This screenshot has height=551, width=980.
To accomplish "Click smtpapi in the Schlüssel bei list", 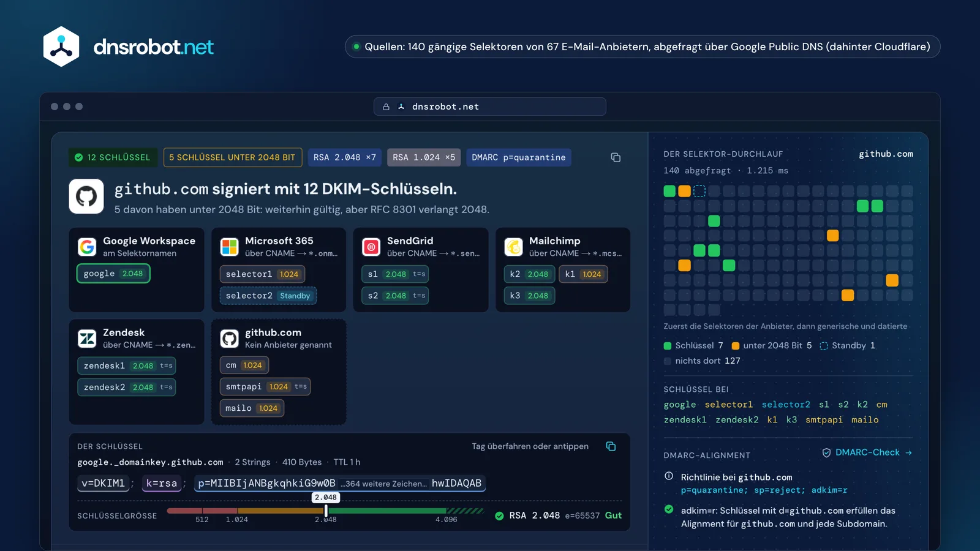I will coord(824,420).
